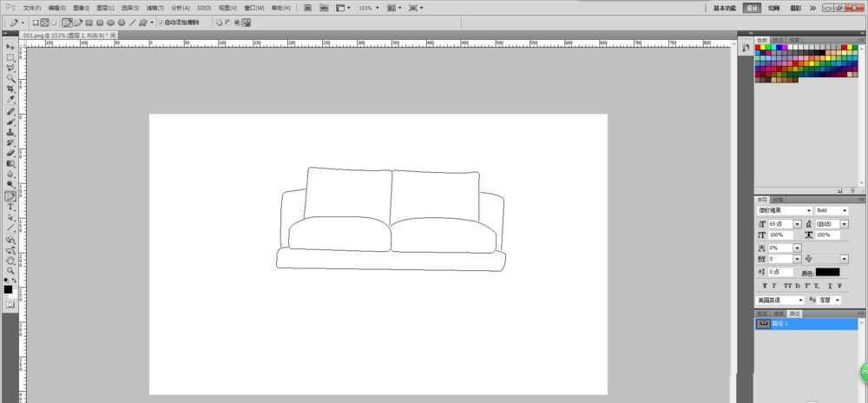Select the Move tool in the toolbox
The height and width of the screenshot is (403, 868).
tap(10, 46)
